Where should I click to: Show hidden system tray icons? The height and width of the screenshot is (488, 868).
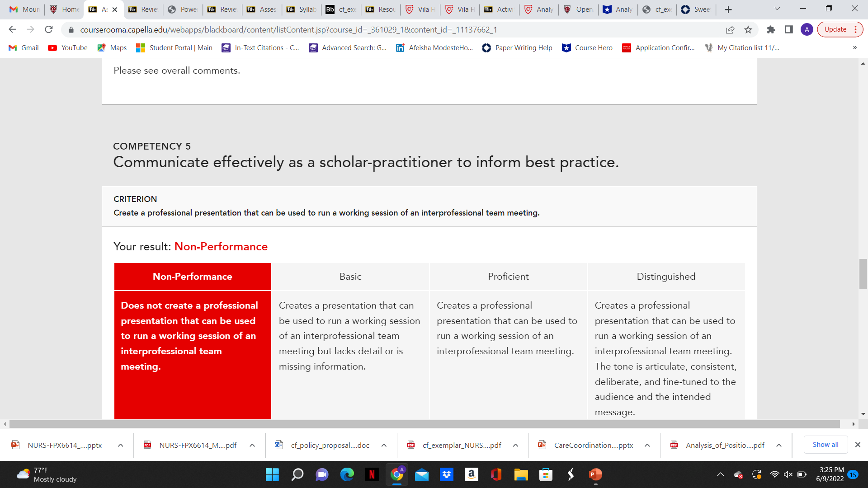pyautogui.click(x=720, y=474)
